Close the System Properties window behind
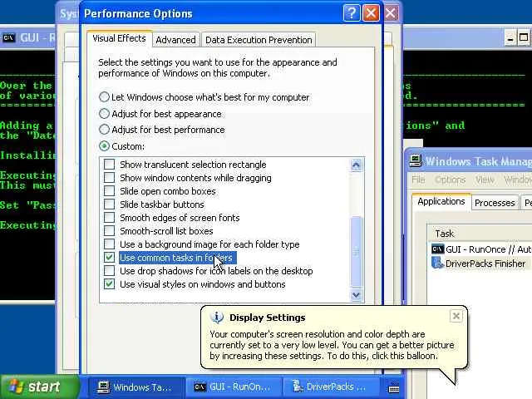The width and height of the screenshot is (532, 399). pyautogui.click(x=391, y=13)
